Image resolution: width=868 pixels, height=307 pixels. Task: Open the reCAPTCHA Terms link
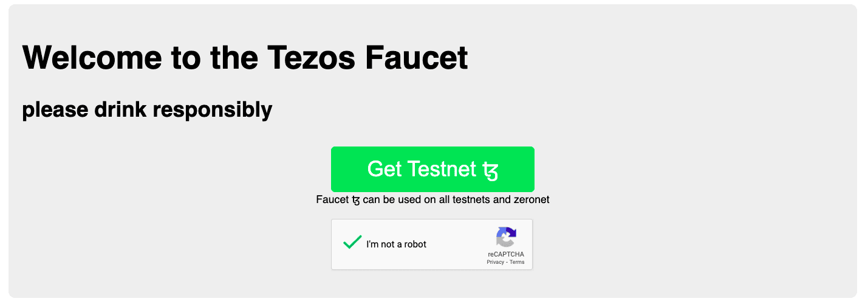[517, 262]
